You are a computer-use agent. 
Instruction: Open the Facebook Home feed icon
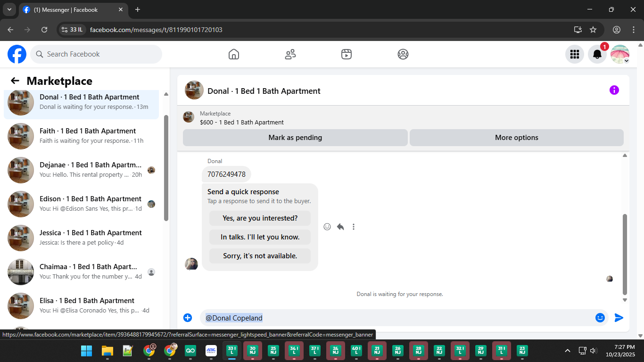point(234,54)
